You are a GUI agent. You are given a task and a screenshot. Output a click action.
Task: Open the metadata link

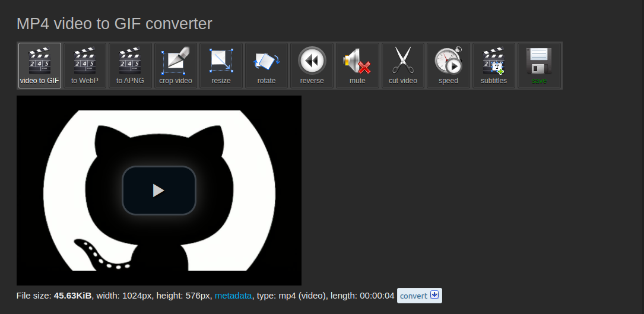click(x=233, y=296)
